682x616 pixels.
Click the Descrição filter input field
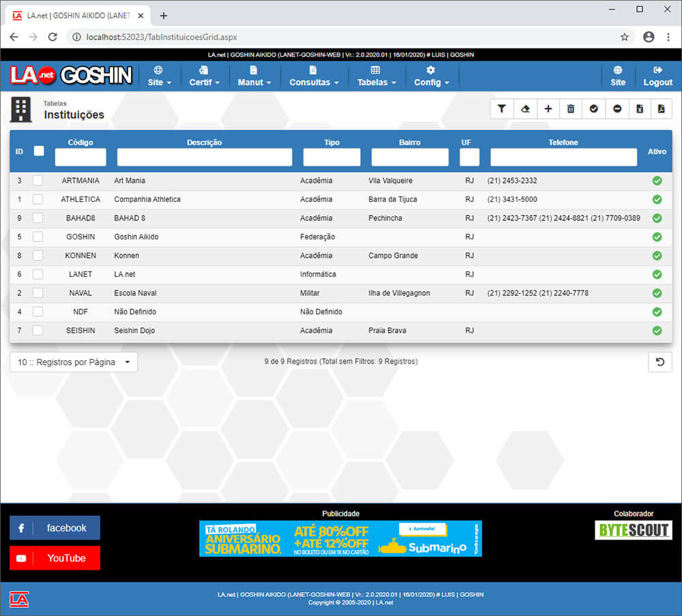pyautogui.click(x=205, y=158)
